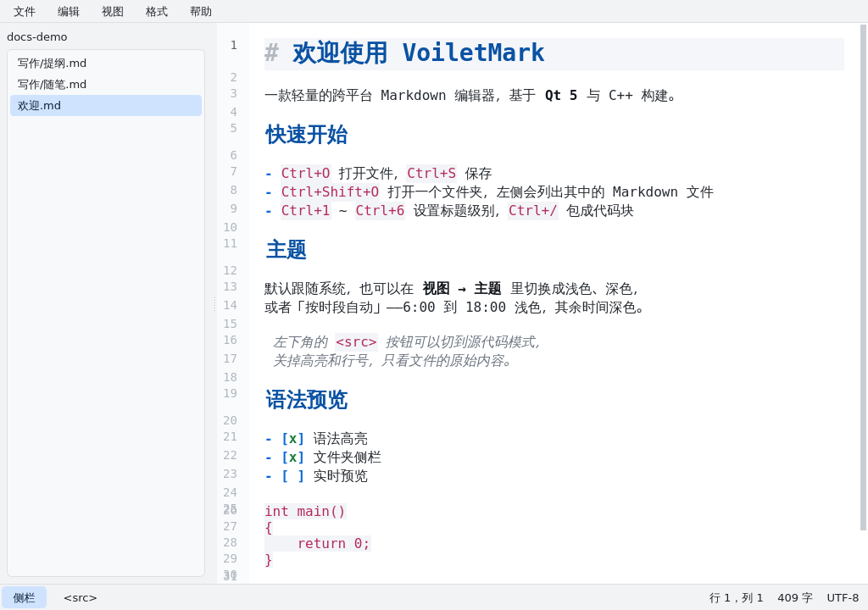
Task: Toggle the 侧栏 sidebar button
Action: pyautogui.click(x=24, y=598)
